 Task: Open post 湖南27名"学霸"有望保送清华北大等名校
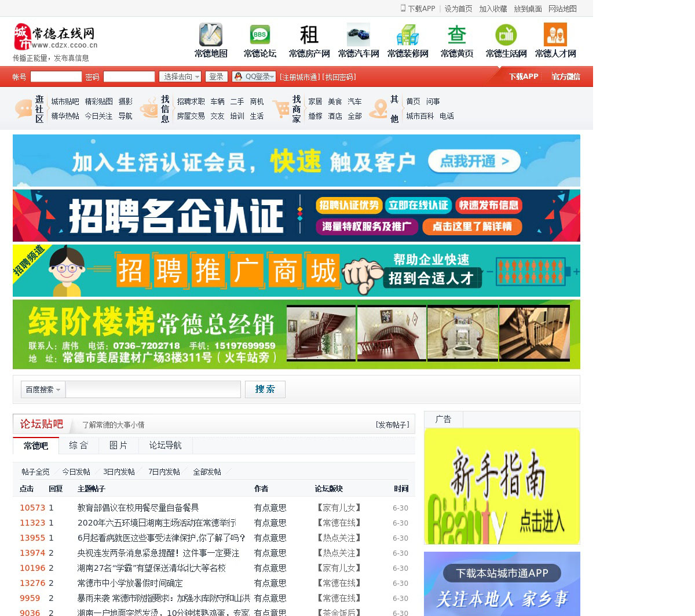click(x=151, y=568)
